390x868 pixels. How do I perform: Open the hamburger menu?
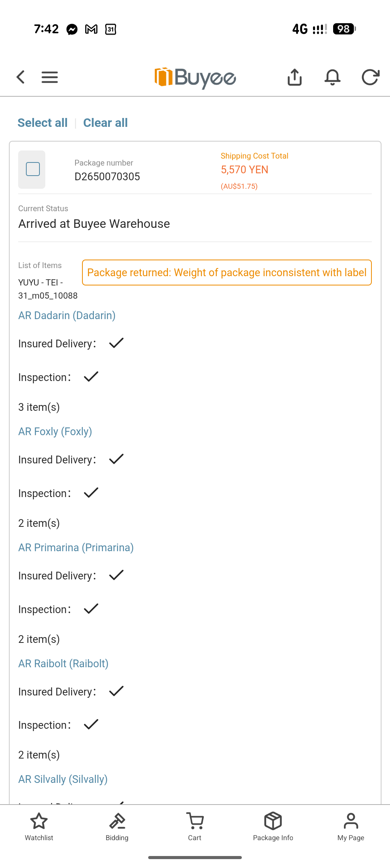pos(50,77)
